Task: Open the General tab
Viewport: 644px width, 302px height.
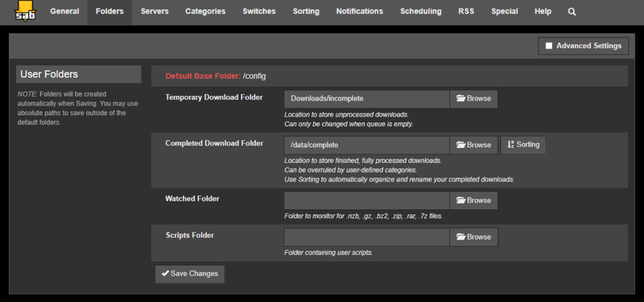Action: pyautogui.click(x=64, y=12)
